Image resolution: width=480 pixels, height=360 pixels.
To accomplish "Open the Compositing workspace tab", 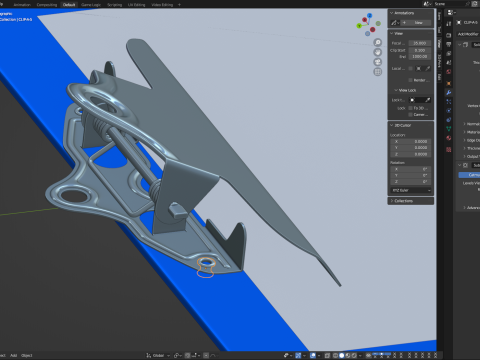I will pos(47,5).
